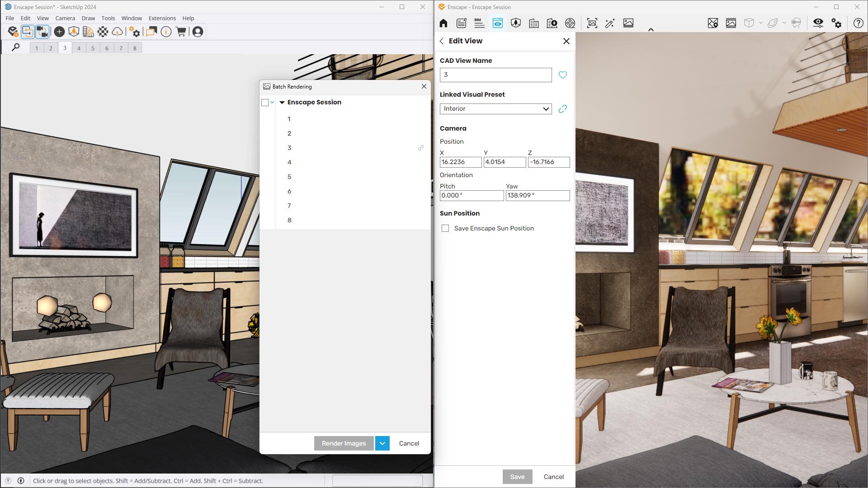This screenshot has width=868, height=488.
Task: Start Enscape from the SketchUp toolbar
Action: pyautogui.click(x=12, y=32)
